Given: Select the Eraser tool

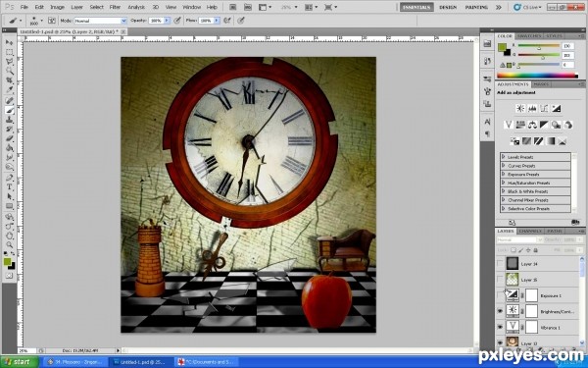Looking at the screenshot, I should [9, 138].
